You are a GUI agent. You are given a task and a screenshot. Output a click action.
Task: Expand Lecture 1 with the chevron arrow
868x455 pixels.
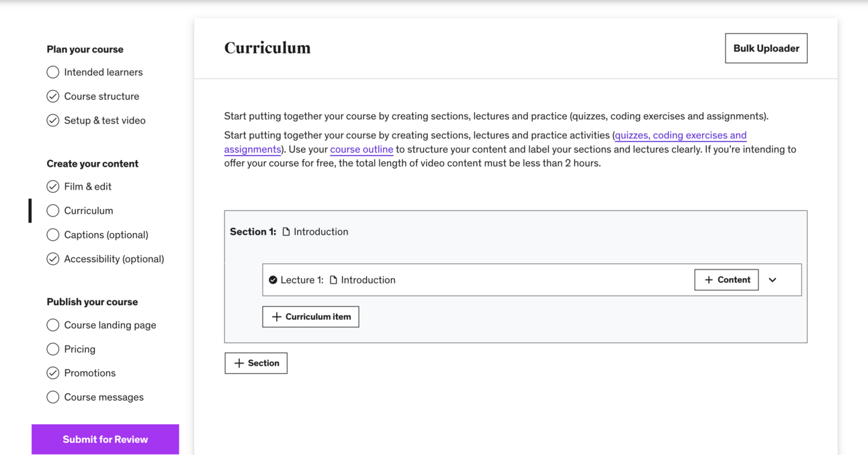point(773,280)
